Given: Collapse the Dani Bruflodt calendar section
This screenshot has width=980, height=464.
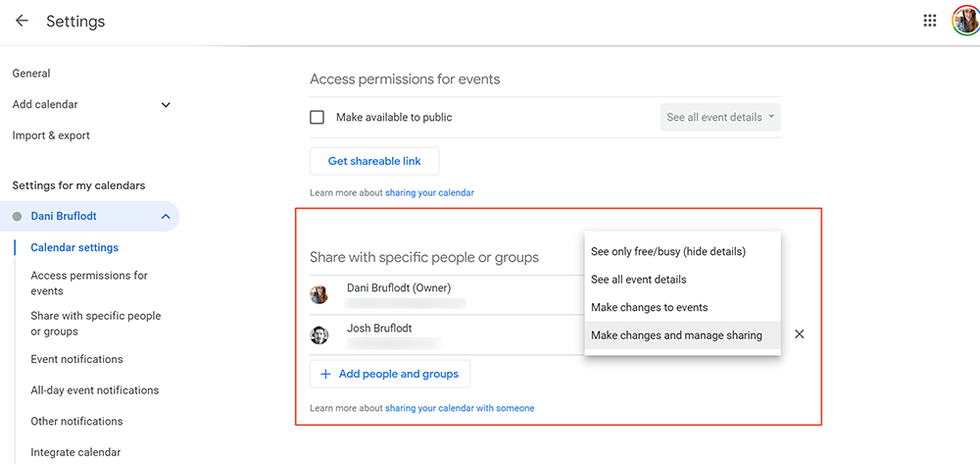Looking at the screenshot, I should tap(166, 217).
